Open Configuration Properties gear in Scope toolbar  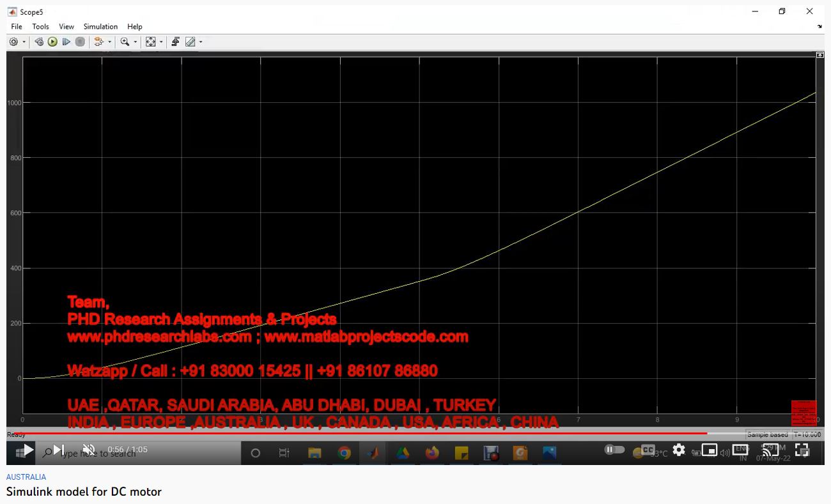click(13, 42)
